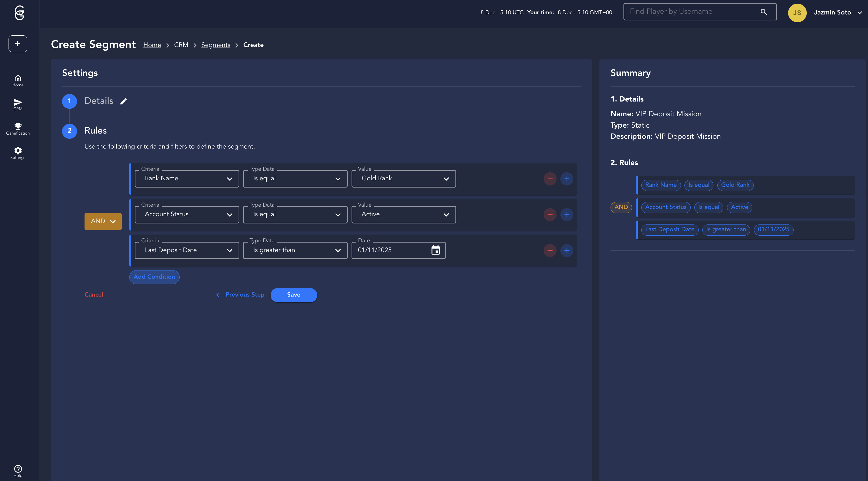This screenshot has width=868, height=481.
Task: Click the pencil edit icon beside Details
Action: 124,101
